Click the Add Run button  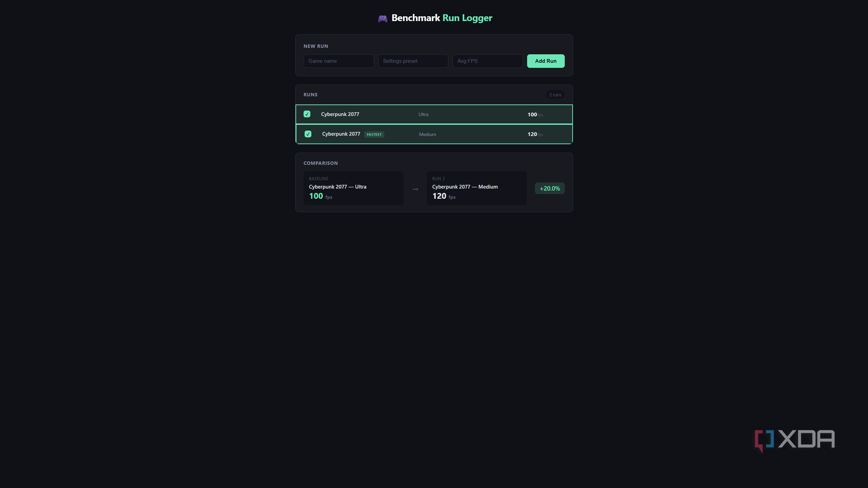(x=546, y=61)
